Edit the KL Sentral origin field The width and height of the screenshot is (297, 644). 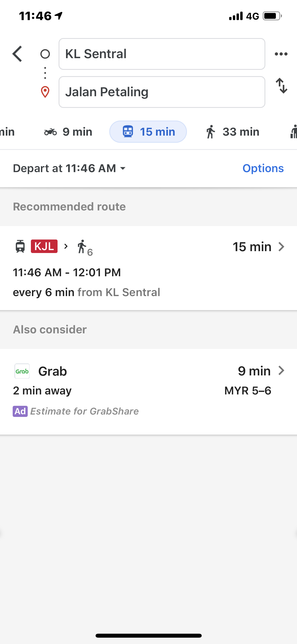pos(162,54)
